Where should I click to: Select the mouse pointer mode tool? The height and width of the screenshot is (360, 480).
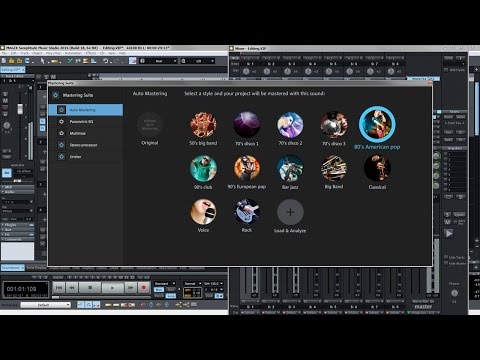coord(42,61)
